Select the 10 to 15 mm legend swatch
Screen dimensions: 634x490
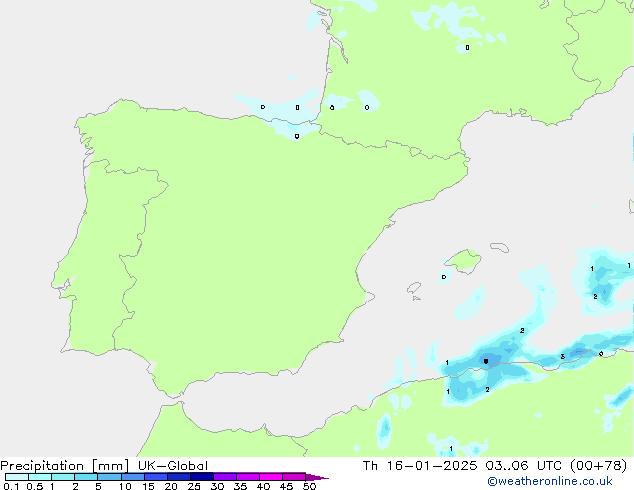pyautogui.click(x=132, y=477)
